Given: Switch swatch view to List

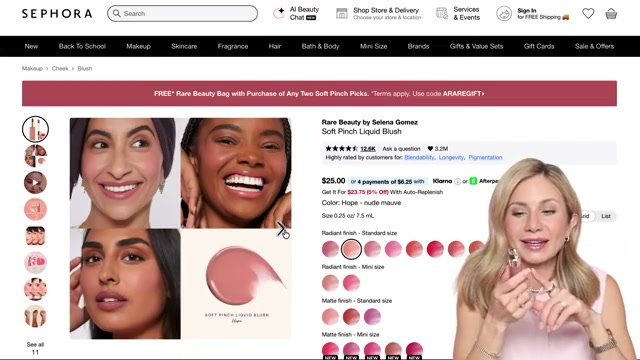Looking at the screenshot, I should pos(606,216).
